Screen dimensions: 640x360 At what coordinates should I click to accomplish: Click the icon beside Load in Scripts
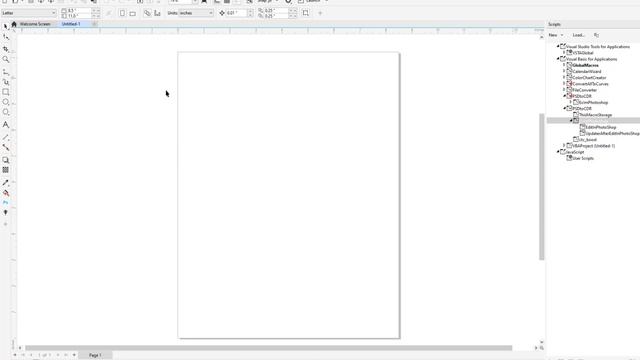pos(596,35)
